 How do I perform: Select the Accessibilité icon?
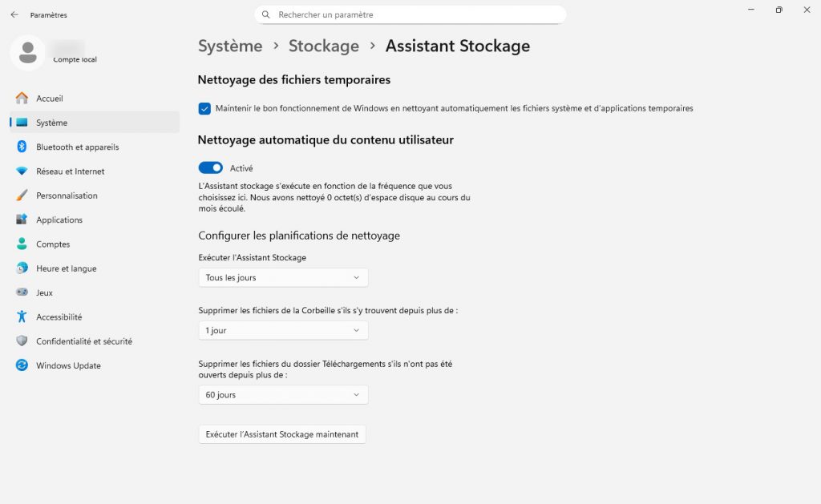tap(22, 317)
